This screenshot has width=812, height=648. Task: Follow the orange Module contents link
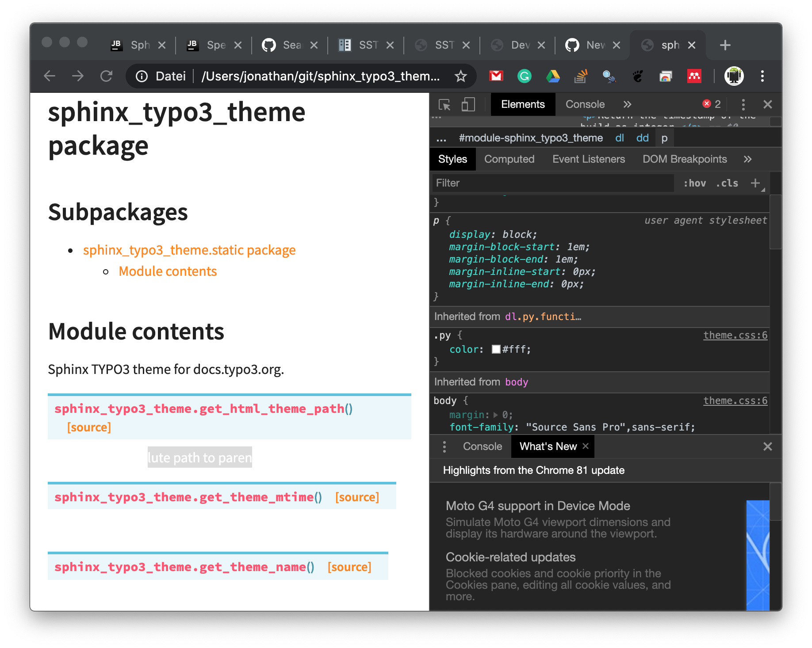tap(168, 271)
